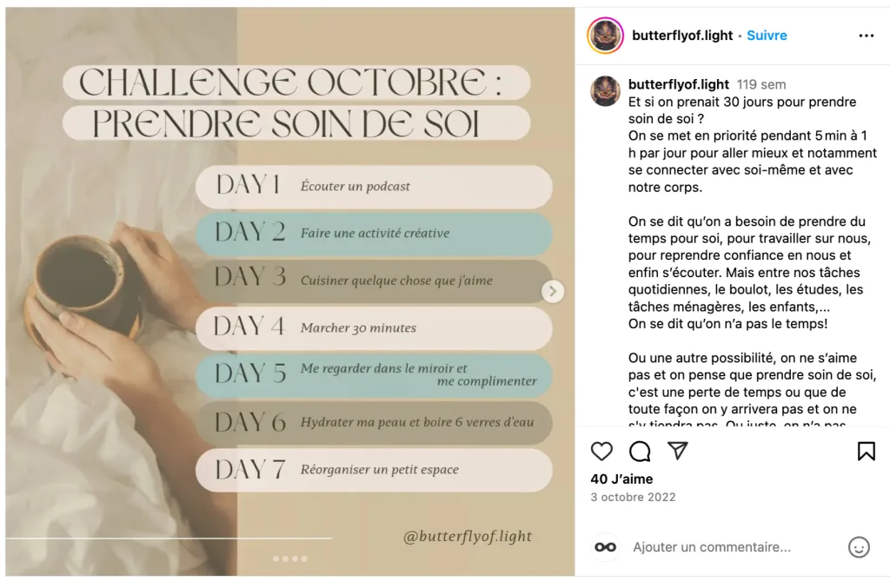This screenshot has height=588, width=890.
Task: Click the round icon left of the comment field
Action: [x=606, y=547]
